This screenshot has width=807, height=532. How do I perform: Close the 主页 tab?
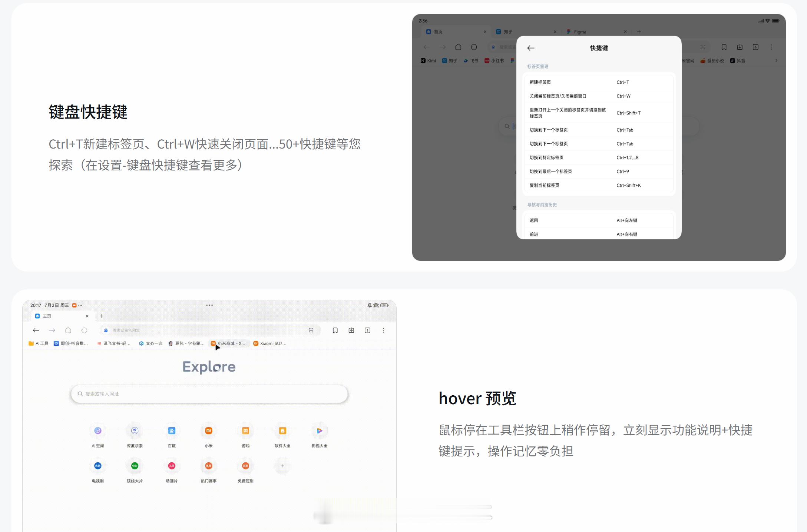point(87,316)
